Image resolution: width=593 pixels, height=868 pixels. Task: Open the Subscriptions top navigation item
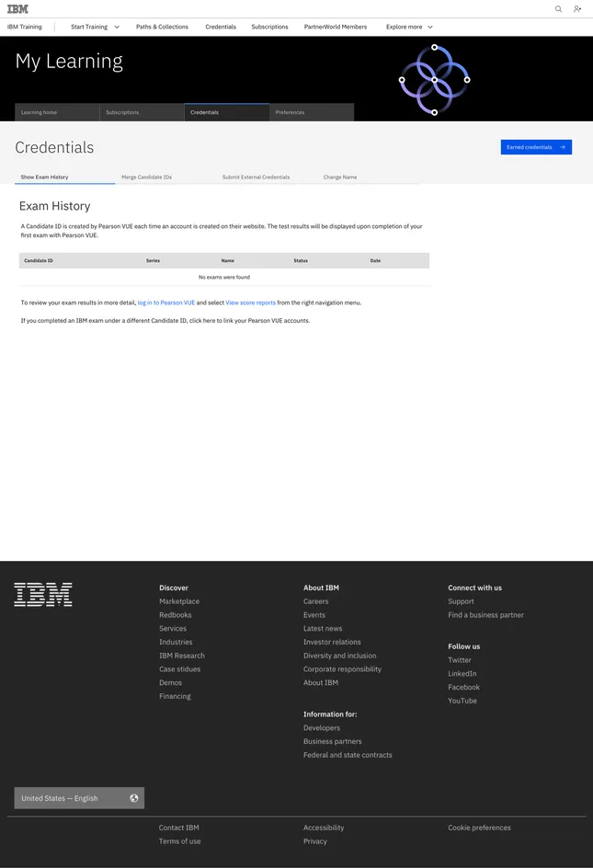269,27
